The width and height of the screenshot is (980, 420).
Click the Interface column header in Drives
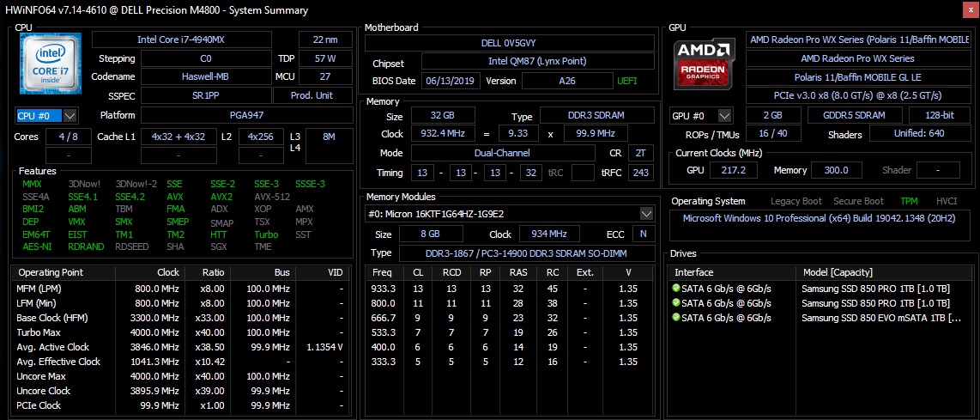pos(733,273)
